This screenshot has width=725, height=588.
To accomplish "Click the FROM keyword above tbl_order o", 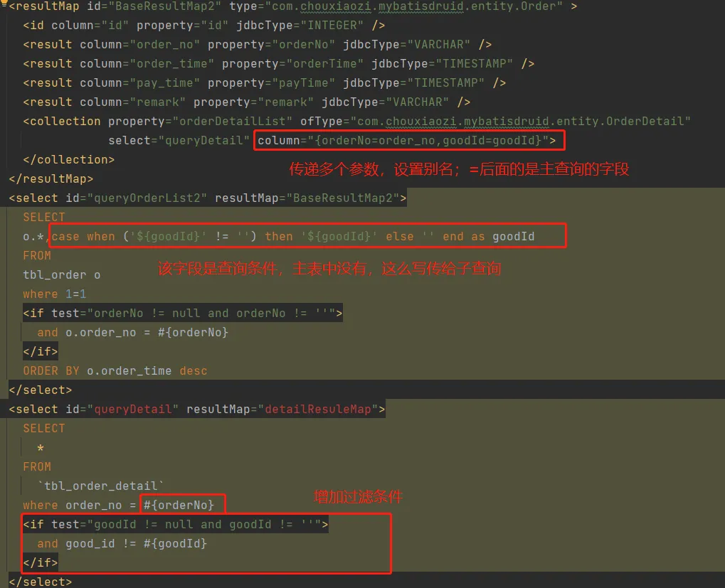I will (x=37, y=255).
